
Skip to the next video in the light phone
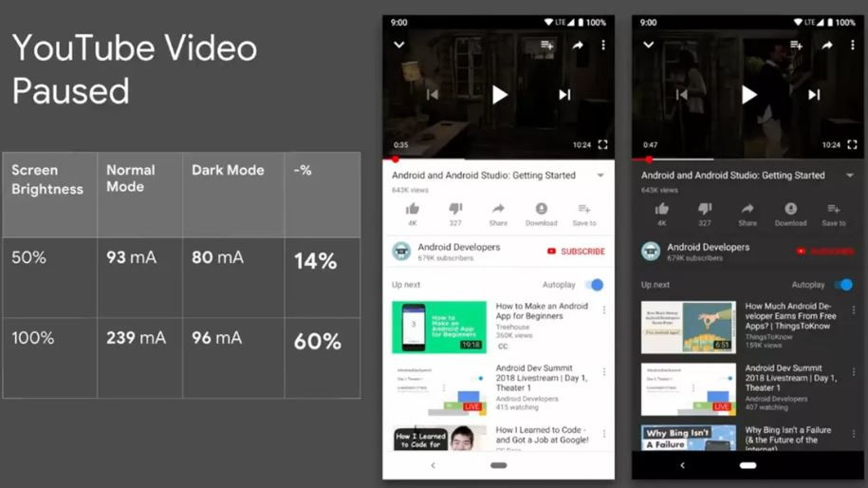tap(564, 95)
